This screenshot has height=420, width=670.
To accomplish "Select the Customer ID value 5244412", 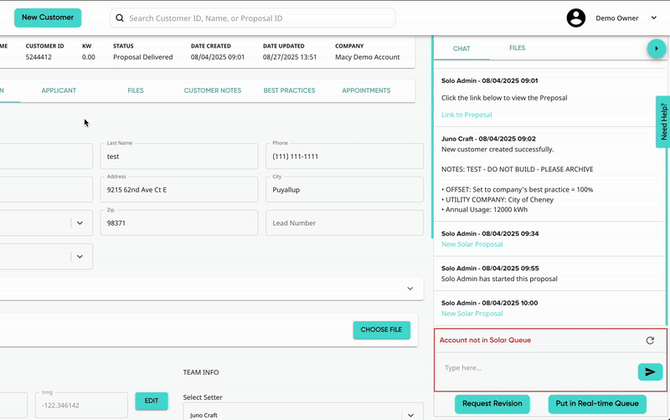I will [x=39, y=57].
